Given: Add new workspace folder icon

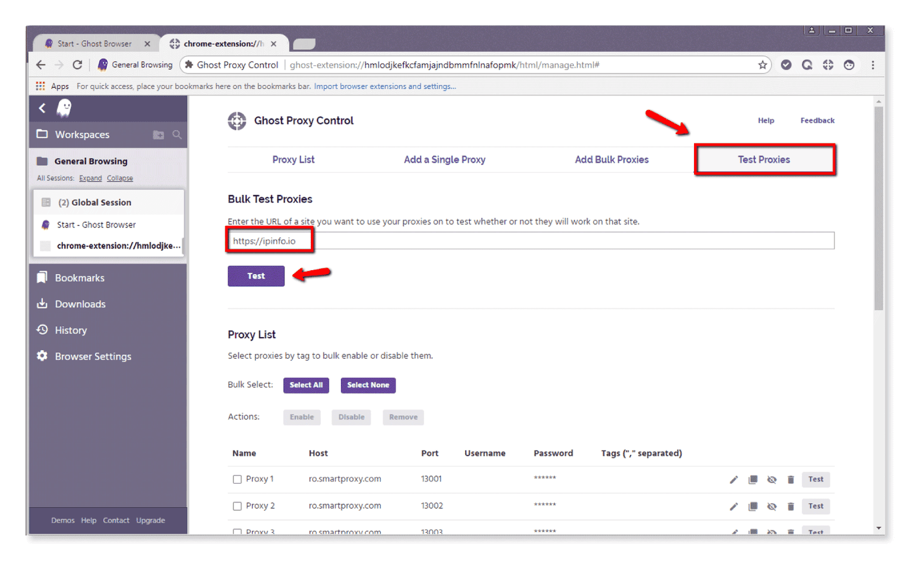Looking at the screenshot, I should (x=158, y=135).
